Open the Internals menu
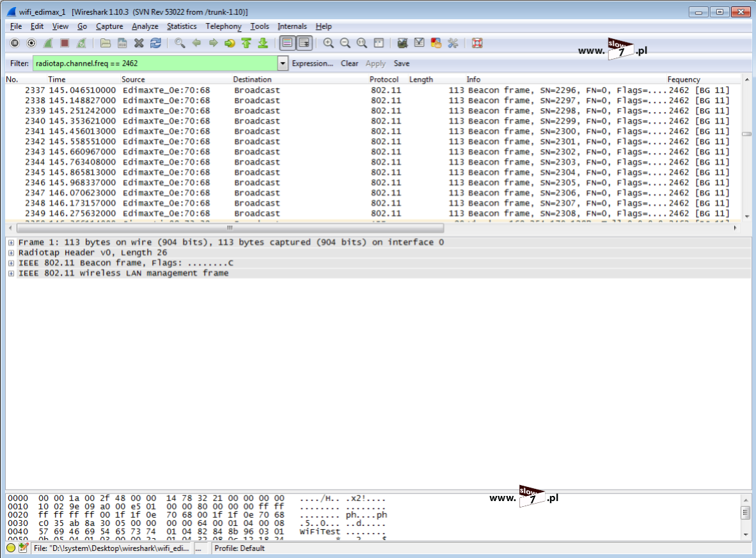Image resolution: width=756 pixels, height=558 pixels. click(x=292, y=26)
